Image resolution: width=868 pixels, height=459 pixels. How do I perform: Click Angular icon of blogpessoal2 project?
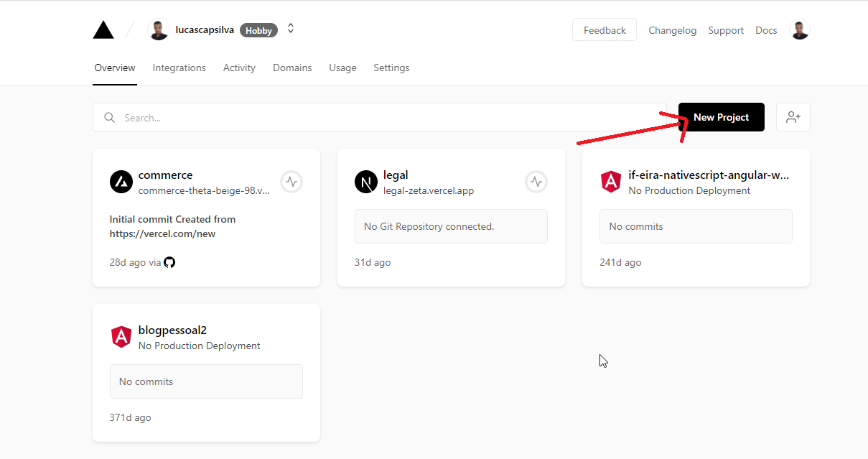click(x=121, y=337)
